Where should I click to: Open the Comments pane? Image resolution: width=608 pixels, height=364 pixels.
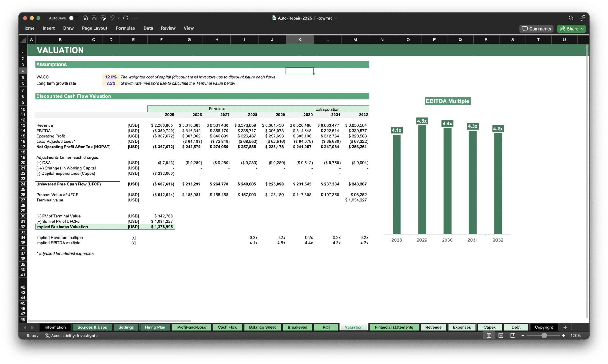coord(536,29)
